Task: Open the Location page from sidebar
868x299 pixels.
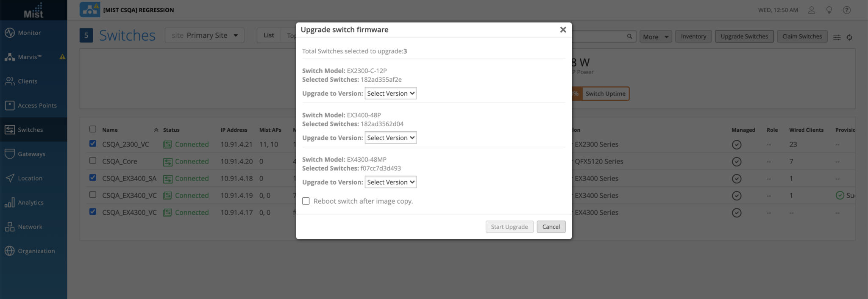Action: tap(30, 178)
